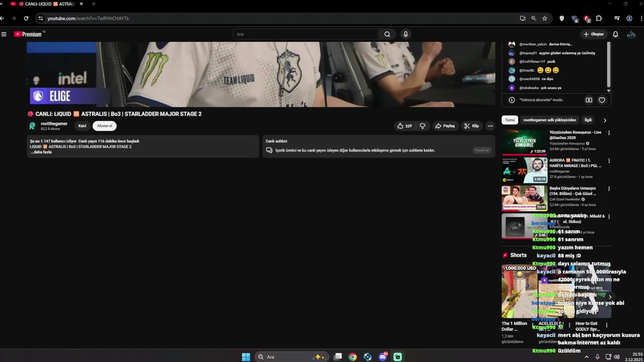The width and height of the screenshot is (644, 362).
Task: Open Yüzyüzeyken Konuşuruz Live video thumbnail
Action: (x=524, y=142)
